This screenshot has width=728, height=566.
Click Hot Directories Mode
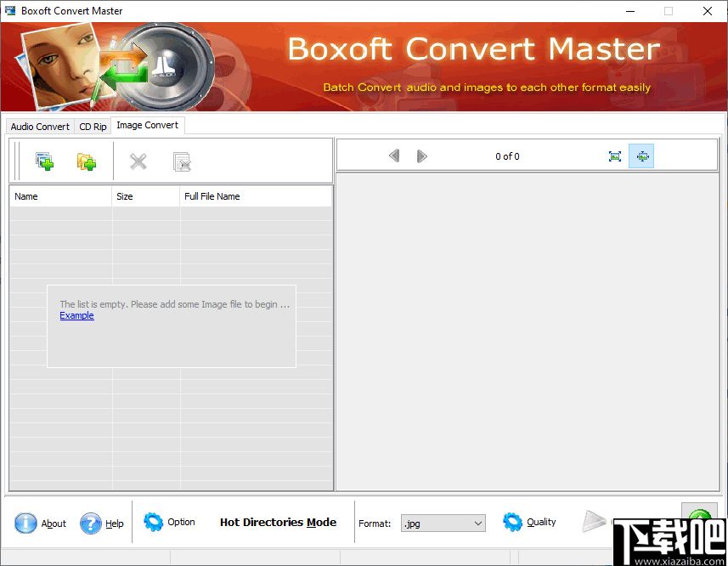click(278, 522)
